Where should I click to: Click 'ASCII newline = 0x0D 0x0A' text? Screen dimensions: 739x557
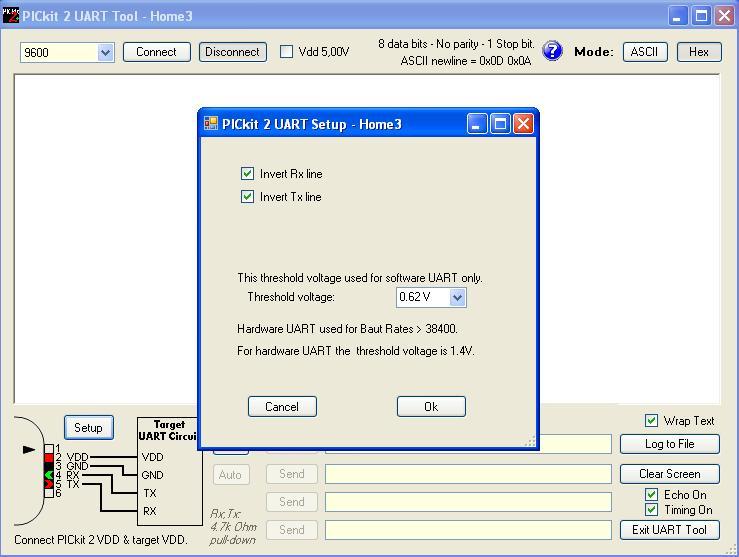466,61
